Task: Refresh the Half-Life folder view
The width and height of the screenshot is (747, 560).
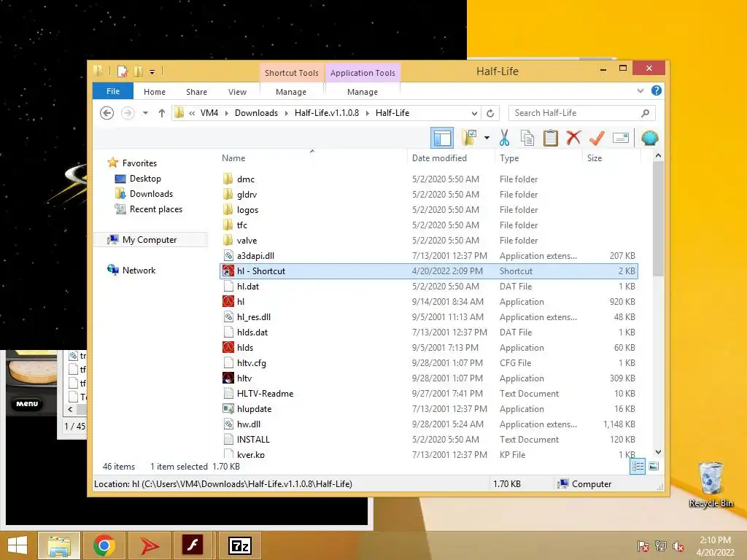Action: click(x=490, y=113)
